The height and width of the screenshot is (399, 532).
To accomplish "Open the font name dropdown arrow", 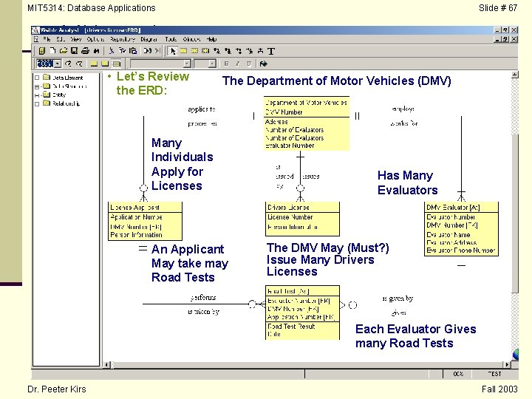I will (x=187, y=64).
